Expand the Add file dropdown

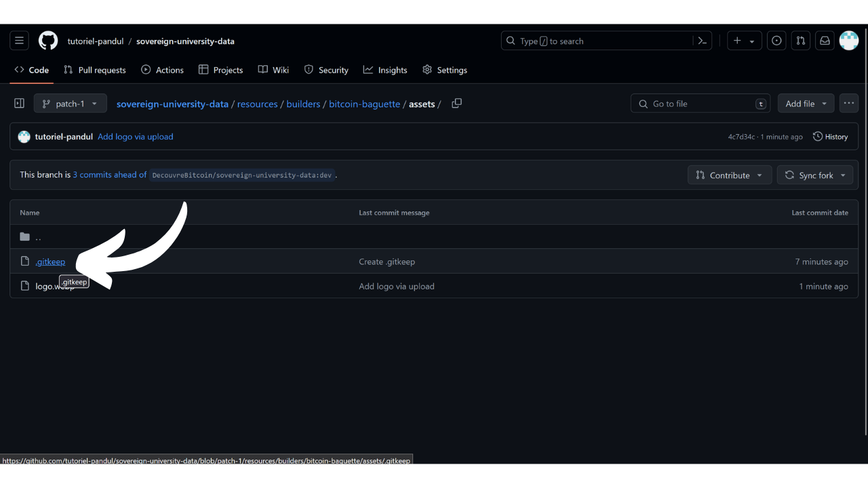click(806, 104)
